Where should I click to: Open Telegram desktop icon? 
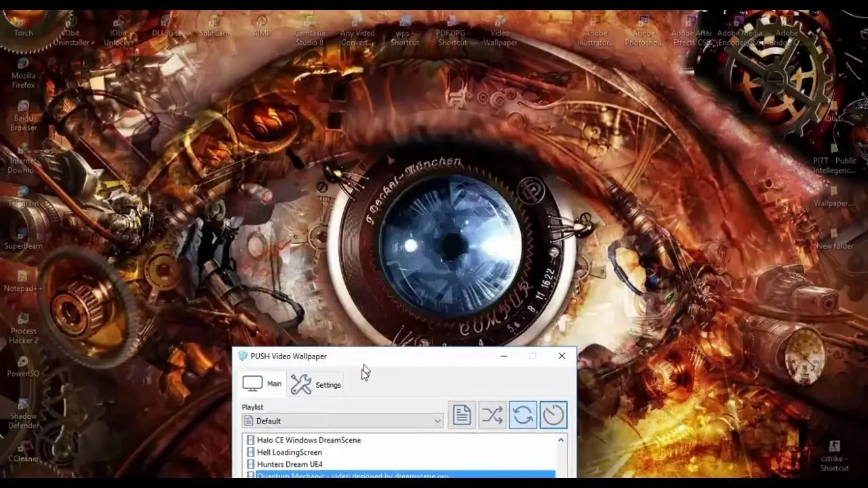pos(23,197)
